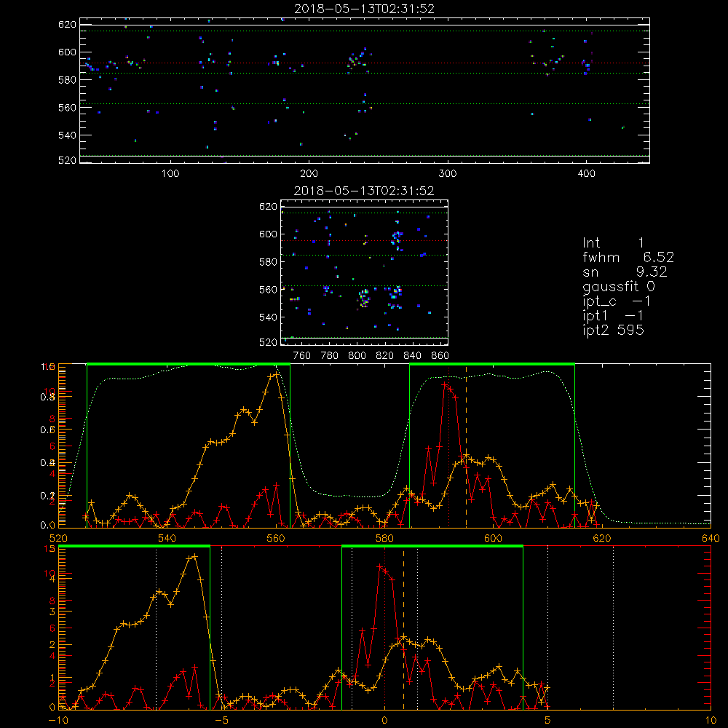Click x-axis label 300 of the wide top image
This screenshot has height=728, width=728.
(x=448, y=174)
